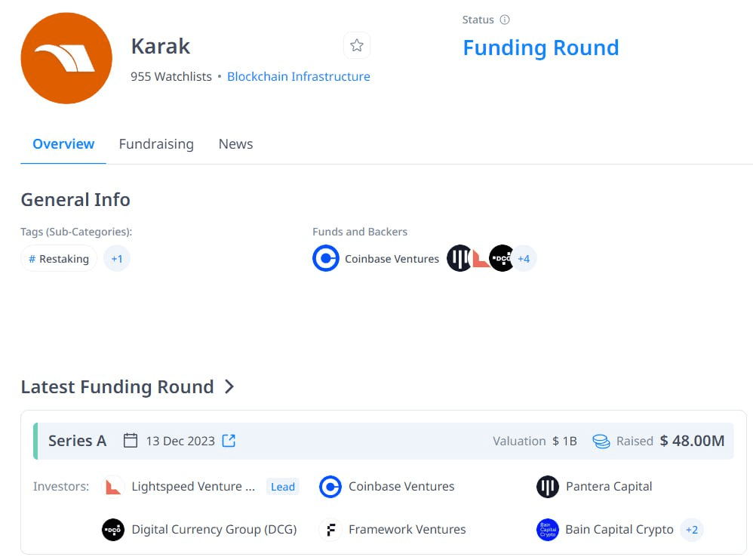Click the Bain Capital Crypto logo in Investors

[x=548, y=530]
